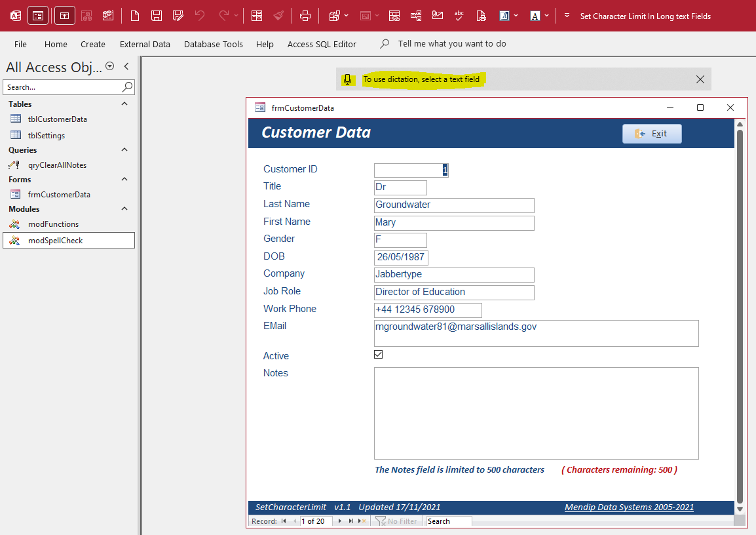Click the Exit button on the form
Screen dimensions: 756x535
[x=652, y=134]
